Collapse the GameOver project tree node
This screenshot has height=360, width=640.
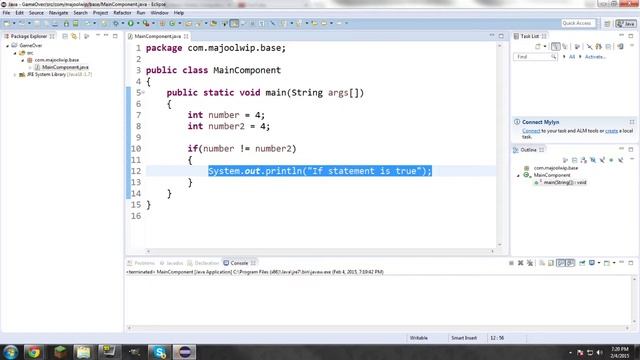tap(7, 46)
